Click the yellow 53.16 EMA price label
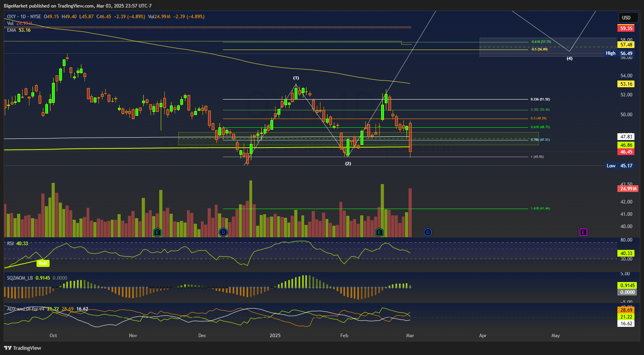644x355 pixels. (626, 84)
